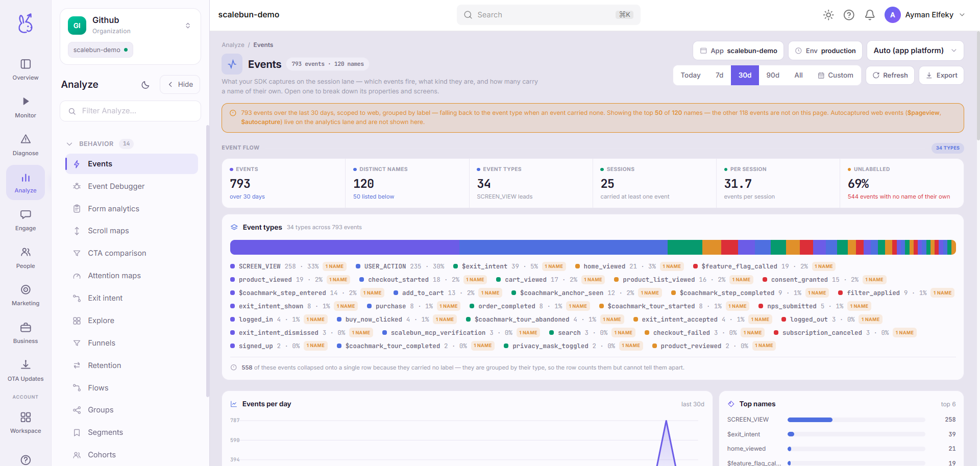Open the notifications bell
The image size is (980, 466).
[x=870, y=15]
